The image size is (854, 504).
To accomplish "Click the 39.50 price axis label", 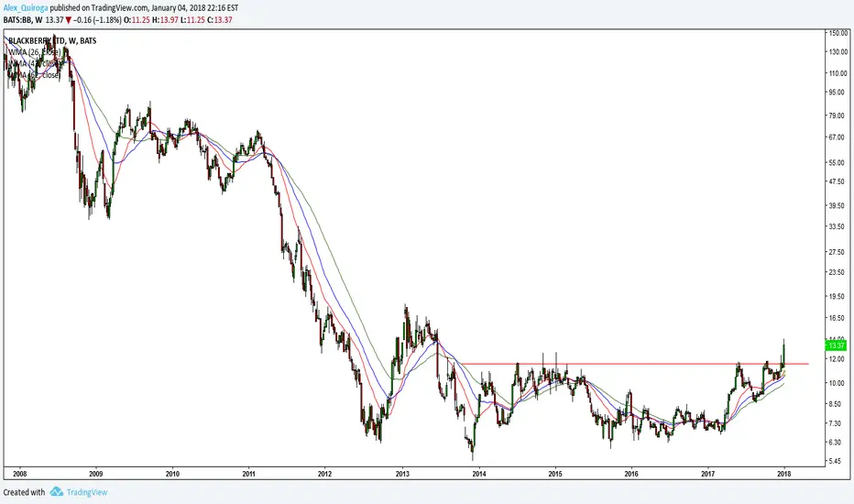I will click(x=837, y=205).
